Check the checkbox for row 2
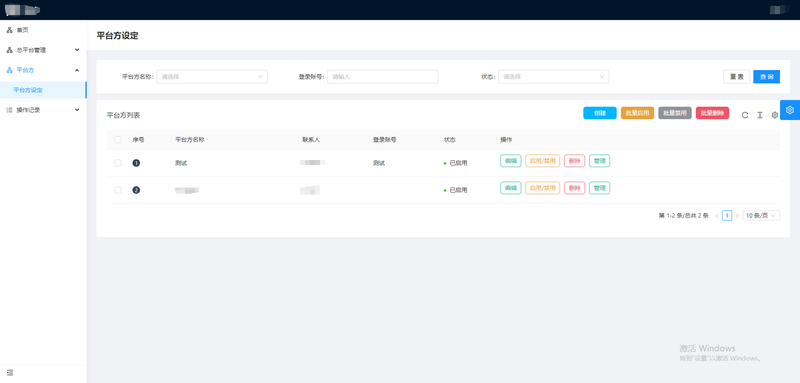The image size is (800, 383). [118, 190]
